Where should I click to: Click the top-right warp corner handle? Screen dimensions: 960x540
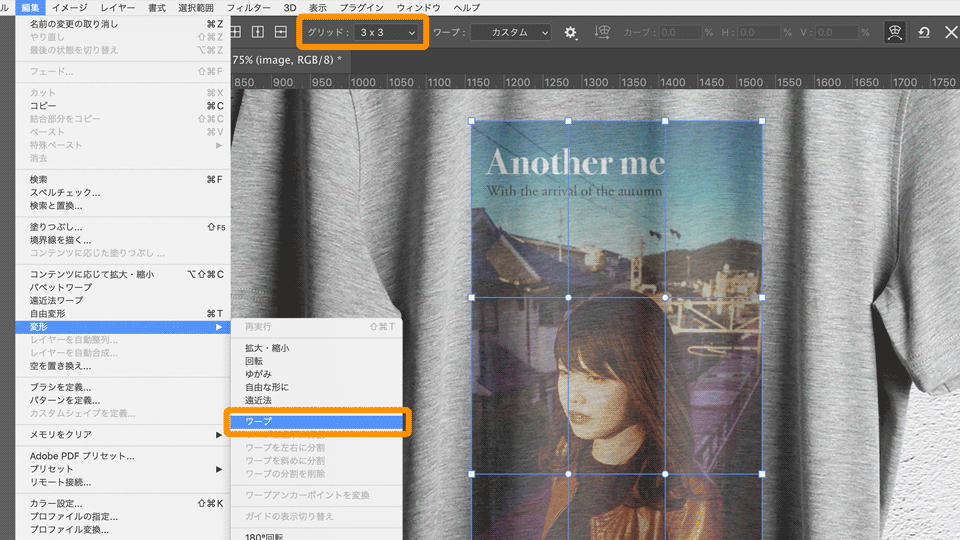[x=762, y=121]
